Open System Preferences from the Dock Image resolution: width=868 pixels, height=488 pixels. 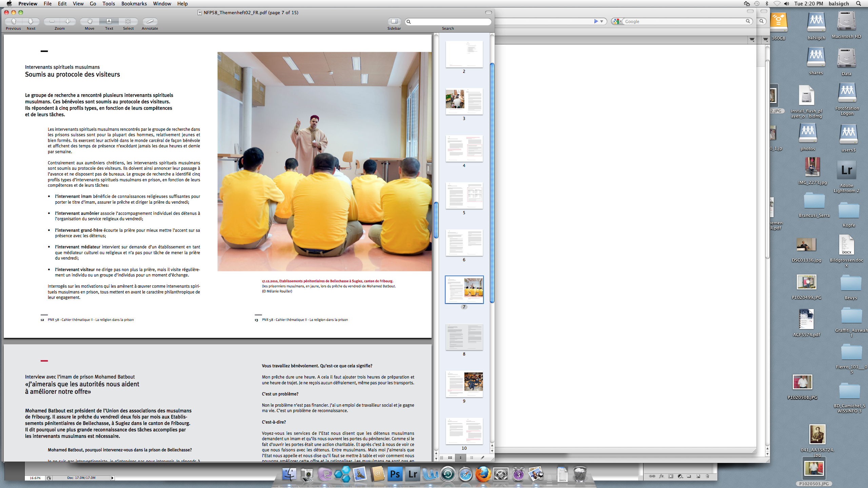[x=501, y=474]
